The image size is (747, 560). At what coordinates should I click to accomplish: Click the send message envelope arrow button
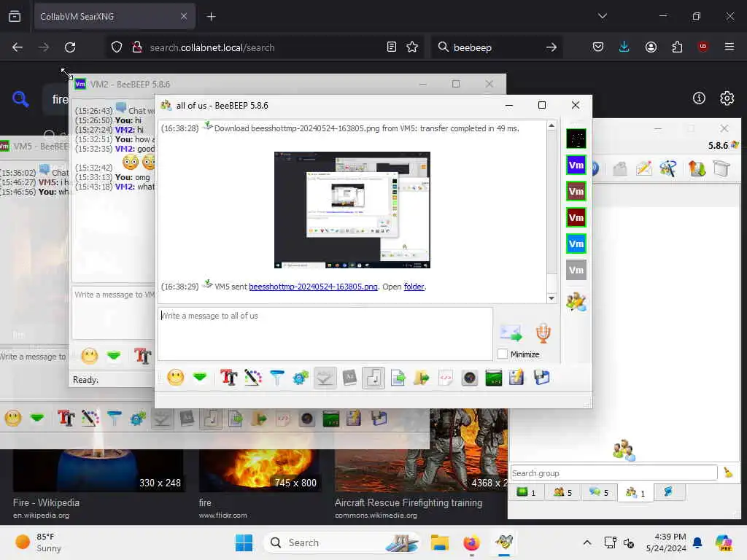coord(511,332)
